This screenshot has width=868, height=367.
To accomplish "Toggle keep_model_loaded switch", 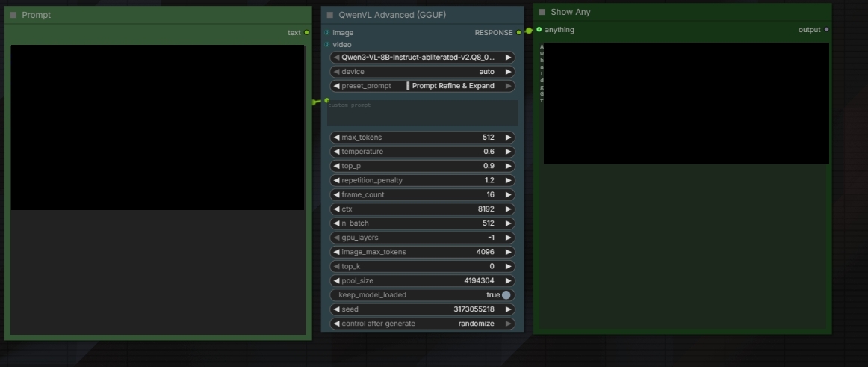I will pyautogui.click(x=506, y=295).
